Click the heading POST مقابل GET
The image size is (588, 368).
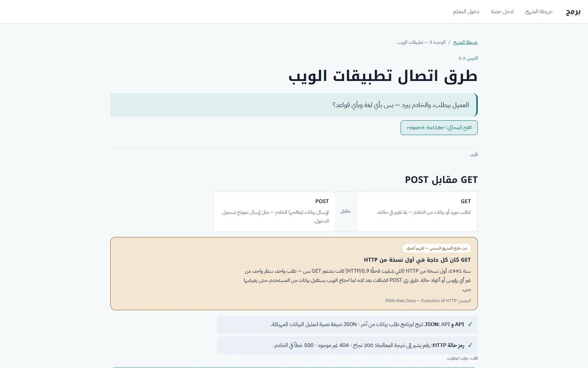pyautogui.click(x=441, y=180)
